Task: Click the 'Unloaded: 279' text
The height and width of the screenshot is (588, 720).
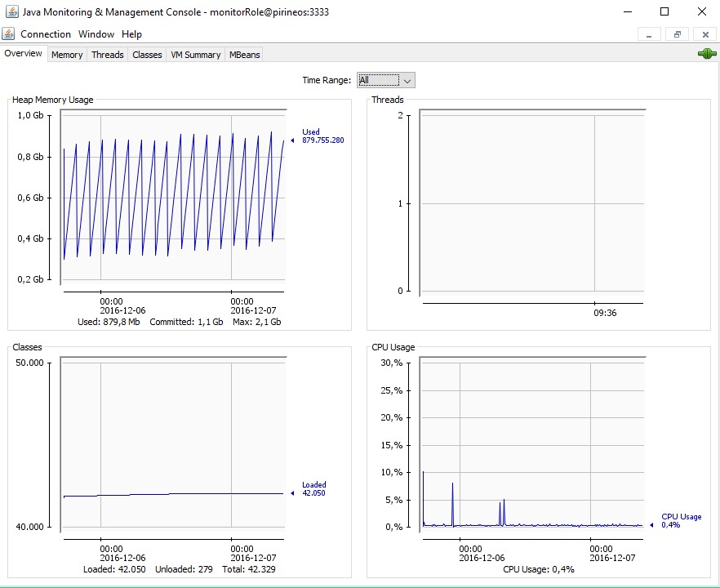Action: [184, 570]
